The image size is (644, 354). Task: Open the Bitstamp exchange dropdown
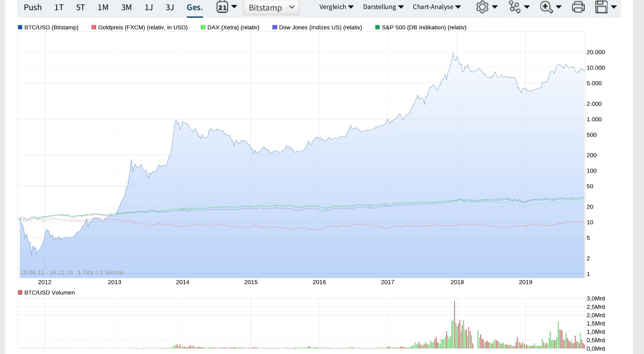[x=271, y=7]
